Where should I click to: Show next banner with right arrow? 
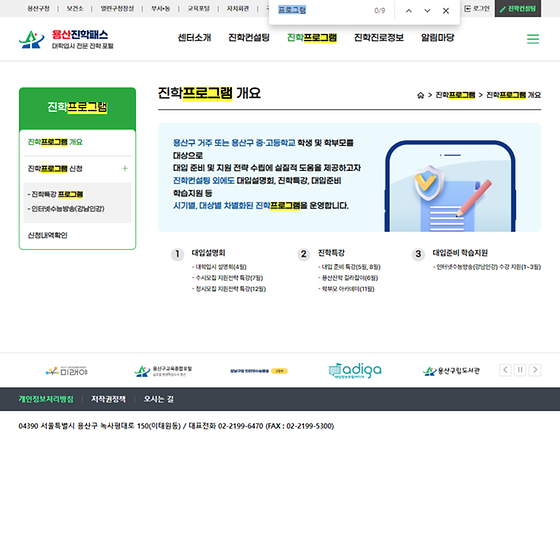tap(535, 370)
